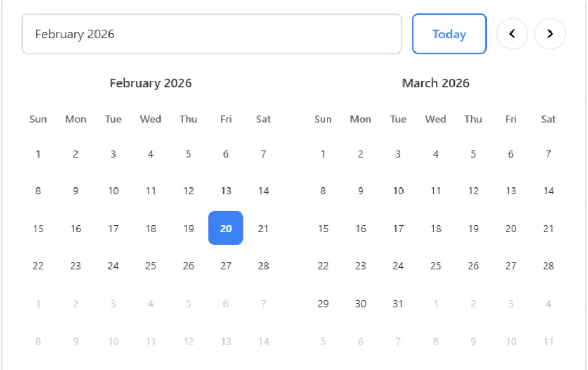The height and width of the screenshot is (370, 588).
Task: Click the February 2026 month heading
Action: point(150,83)
